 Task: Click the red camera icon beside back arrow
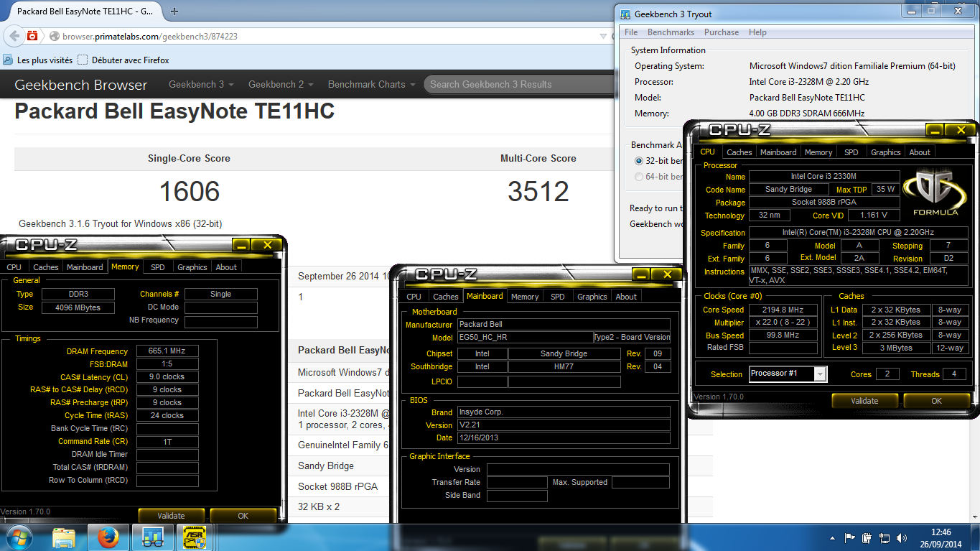click(x=32, y=36)
